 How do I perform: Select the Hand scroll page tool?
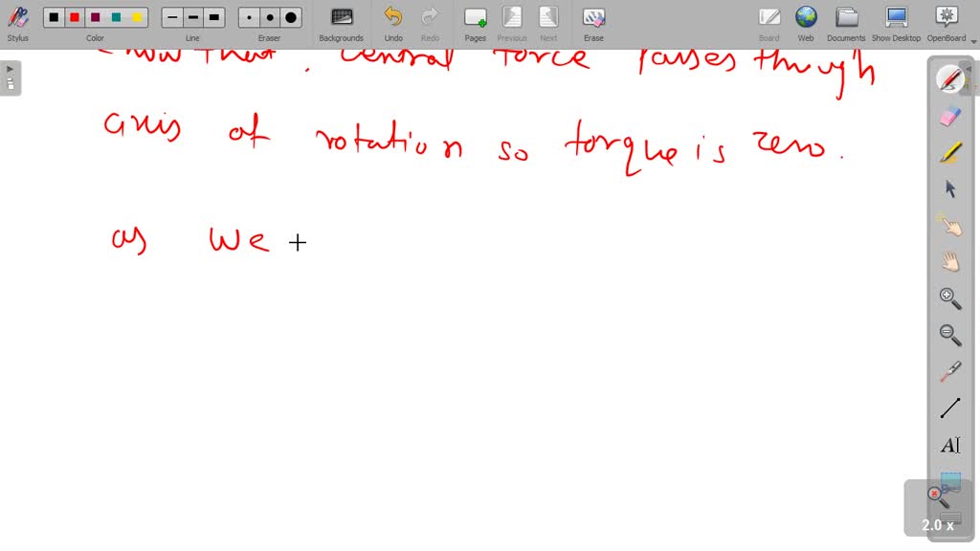pyautogui.click(x=950, y=262)
